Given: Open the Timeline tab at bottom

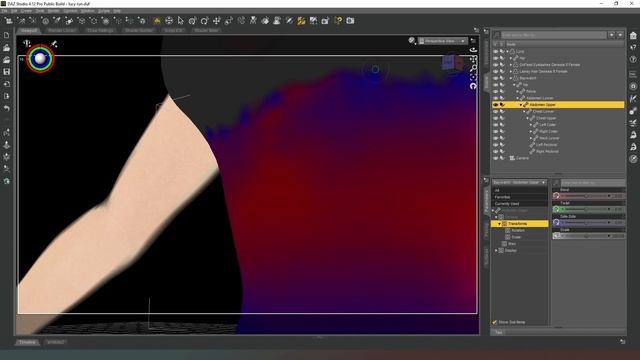Looking at the screenshot, I should (x=27, y=342).
